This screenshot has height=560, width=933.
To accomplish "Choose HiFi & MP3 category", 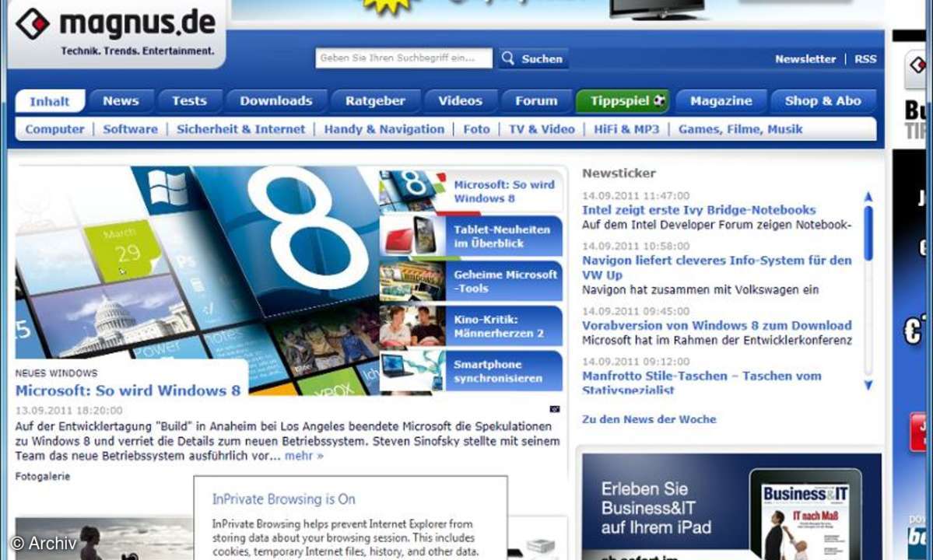I will point(626,129).
